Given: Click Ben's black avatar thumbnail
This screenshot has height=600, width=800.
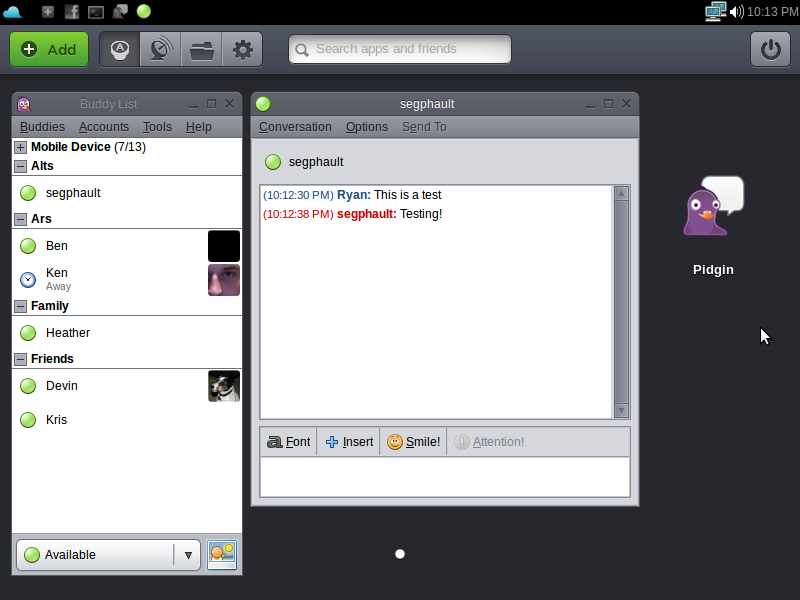Looking at the screenshot, I should pyautogui.click(x=224, y=246).
